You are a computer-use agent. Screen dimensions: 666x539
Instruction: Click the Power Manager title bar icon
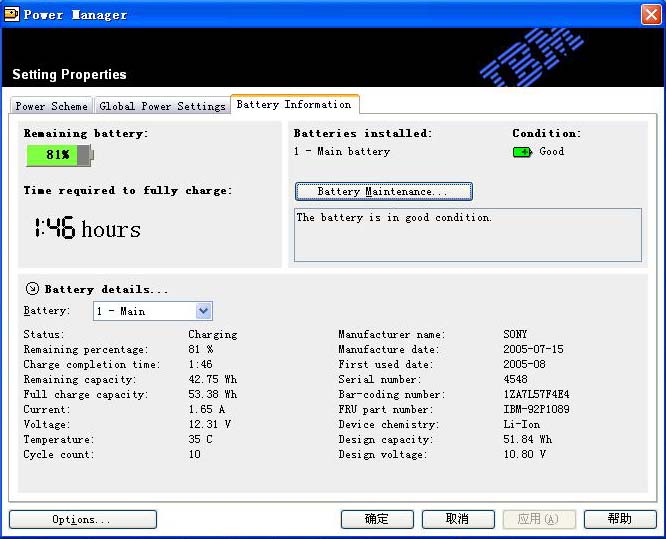[x=13, y=14]
